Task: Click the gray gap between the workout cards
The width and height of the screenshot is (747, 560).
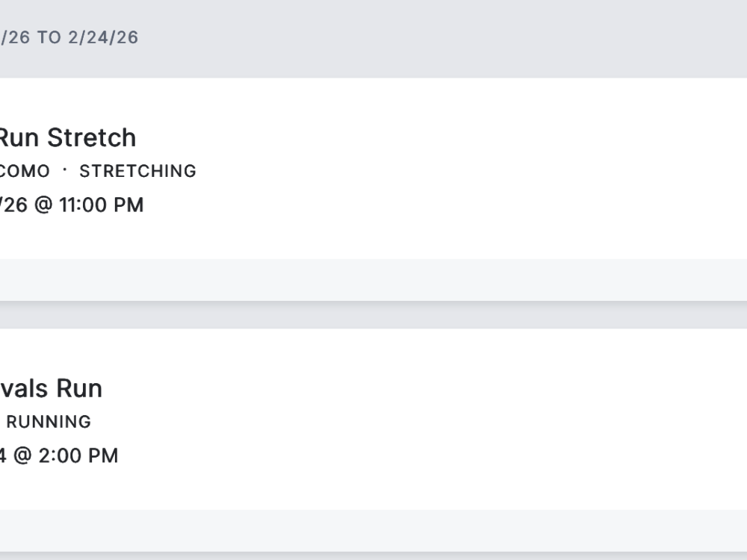Action: (x=373, y=315)
